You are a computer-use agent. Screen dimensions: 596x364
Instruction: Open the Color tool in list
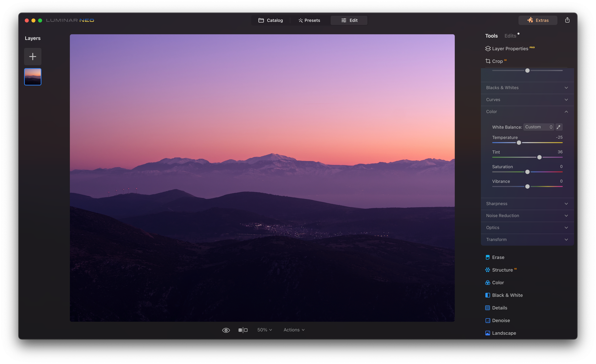[495, 282]
